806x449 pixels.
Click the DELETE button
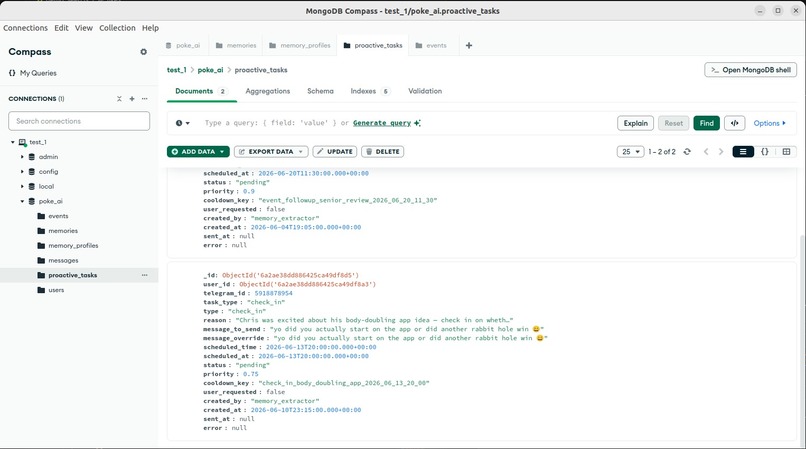[382, 152]
